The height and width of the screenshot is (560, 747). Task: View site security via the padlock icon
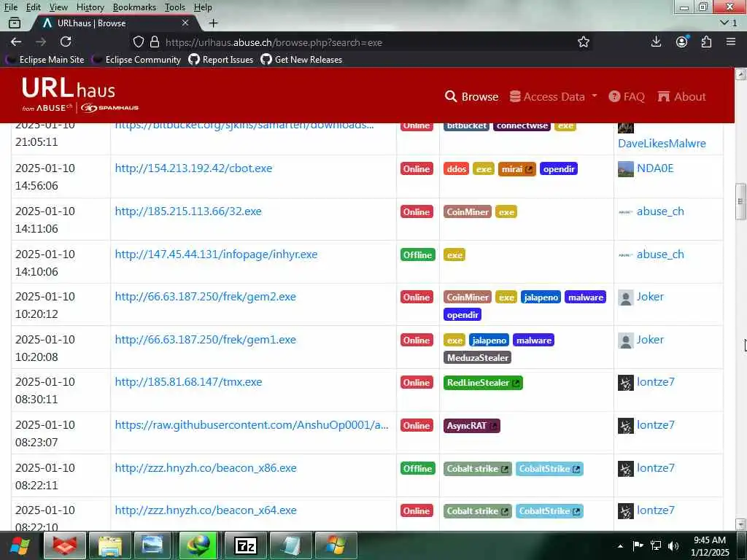pos(155,42)
